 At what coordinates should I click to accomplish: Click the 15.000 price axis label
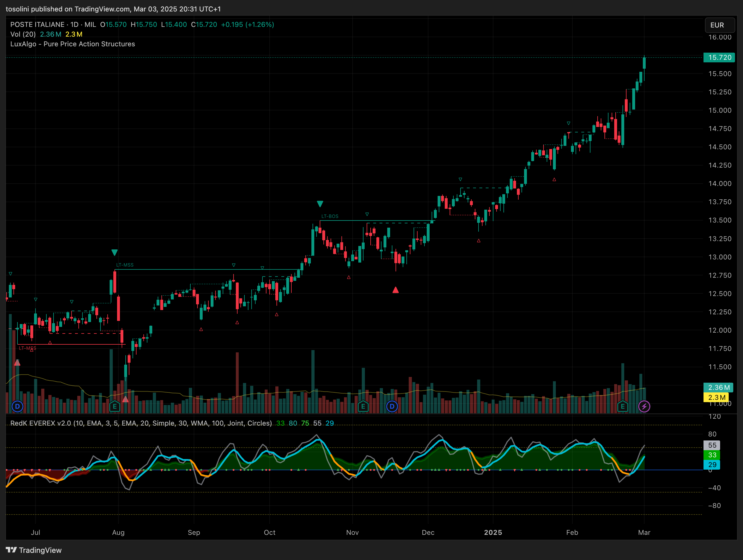coord(720,110)
